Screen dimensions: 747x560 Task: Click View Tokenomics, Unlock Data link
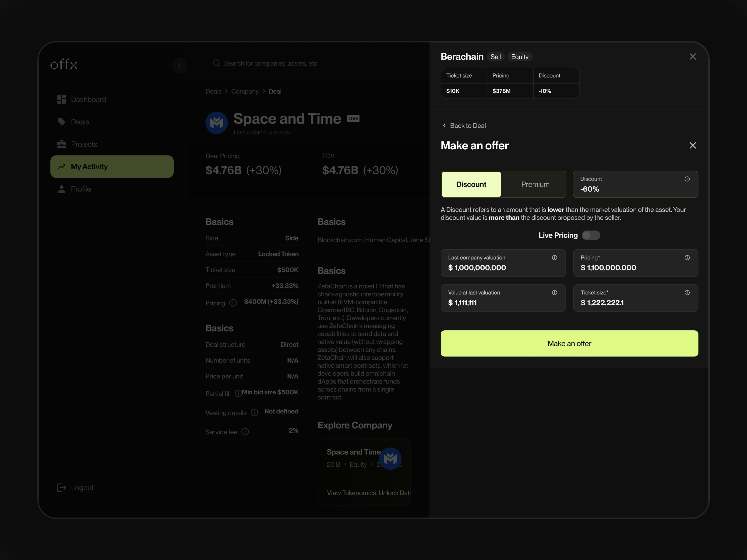click(x=369, y=493)
